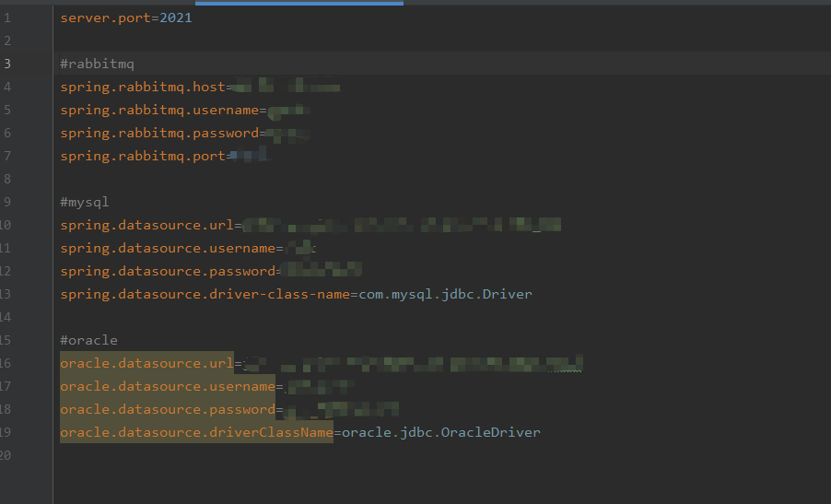Click spring.datasource.url property key
Image resolution: width=831 pixels, height=504 pixels.
(146, 225)
